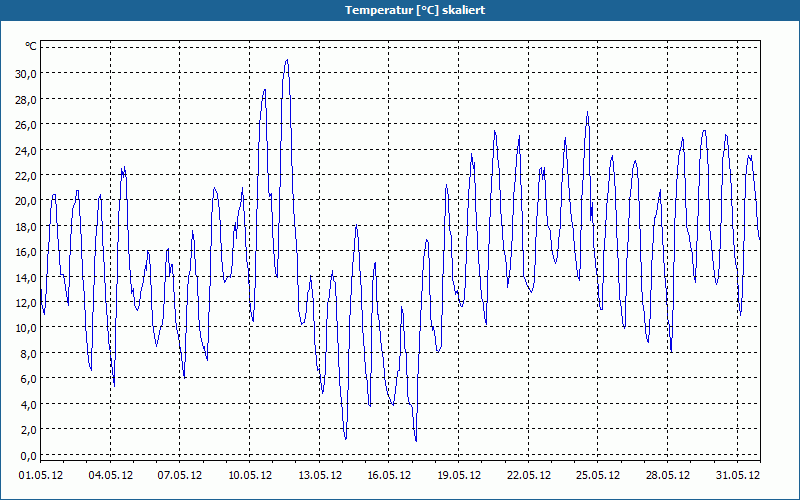800x500 pixels.
Task: Click the 28,0 y-axis label
Action: point(26,99)
